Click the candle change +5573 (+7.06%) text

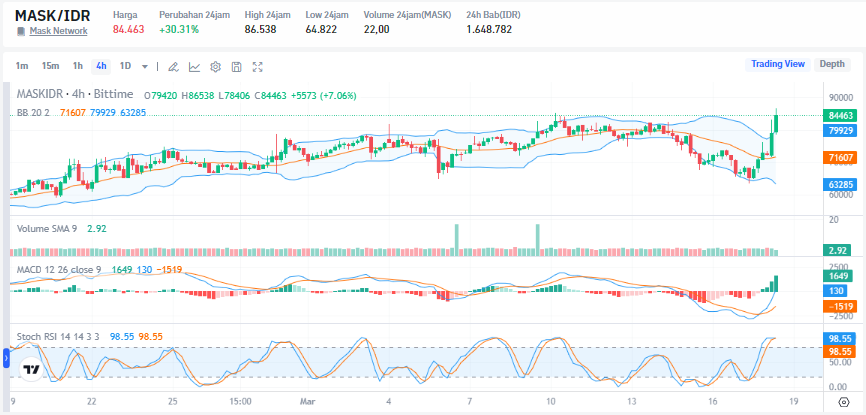tap(324, 95)
